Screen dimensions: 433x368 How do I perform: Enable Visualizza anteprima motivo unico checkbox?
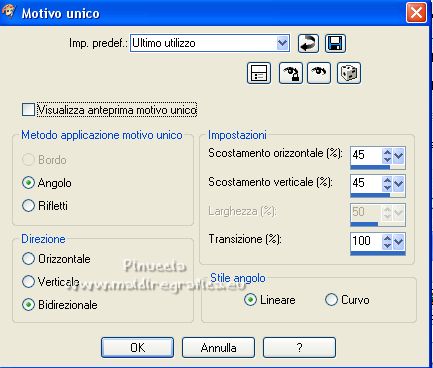click(28, 110)
